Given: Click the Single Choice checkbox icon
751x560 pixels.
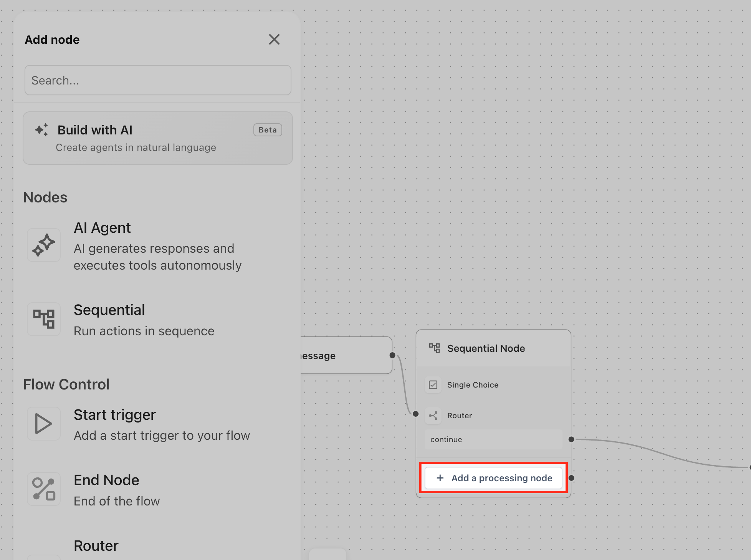Looking at the screenshot, I should pyautogui.click(x=433, y=385).
